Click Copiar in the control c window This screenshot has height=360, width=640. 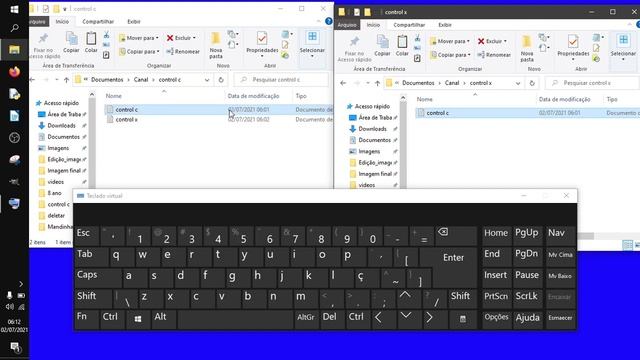71,42
